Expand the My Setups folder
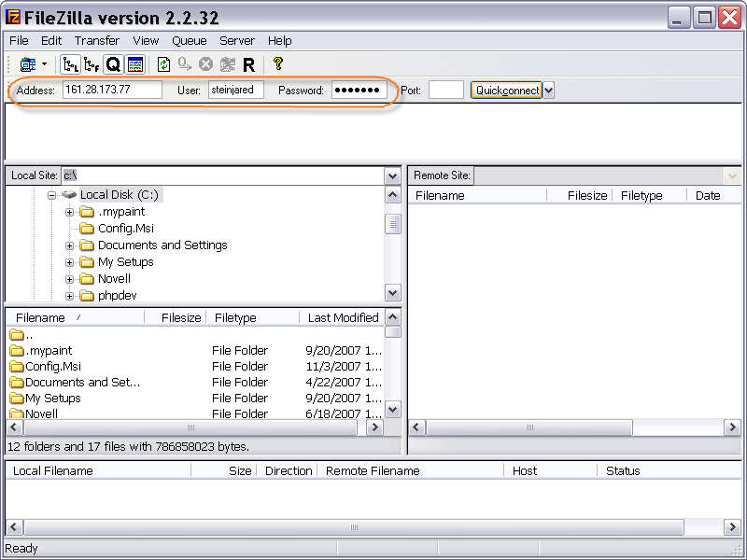This screenshot has width=747, height=560. 69,261
